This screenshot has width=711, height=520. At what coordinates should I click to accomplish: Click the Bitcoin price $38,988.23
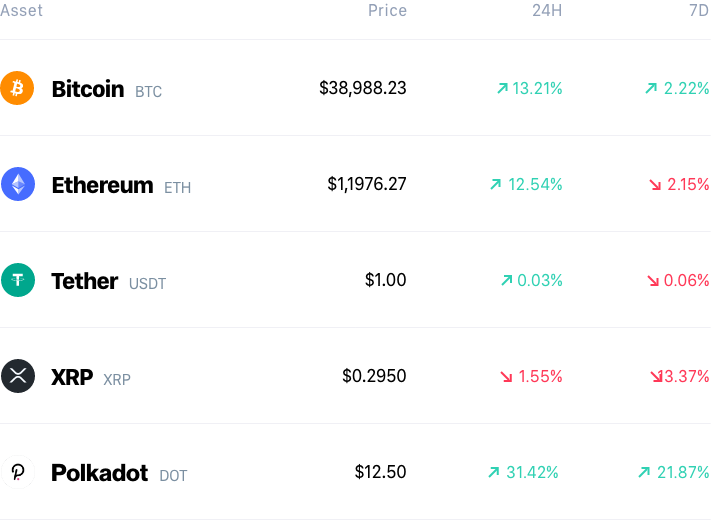[363, 88]
